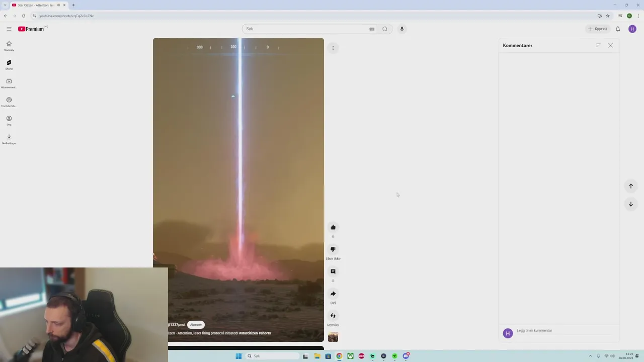Open the green Chrome profile avatar
The width and height of the screenshot is (644, 362).
(629, 16)
